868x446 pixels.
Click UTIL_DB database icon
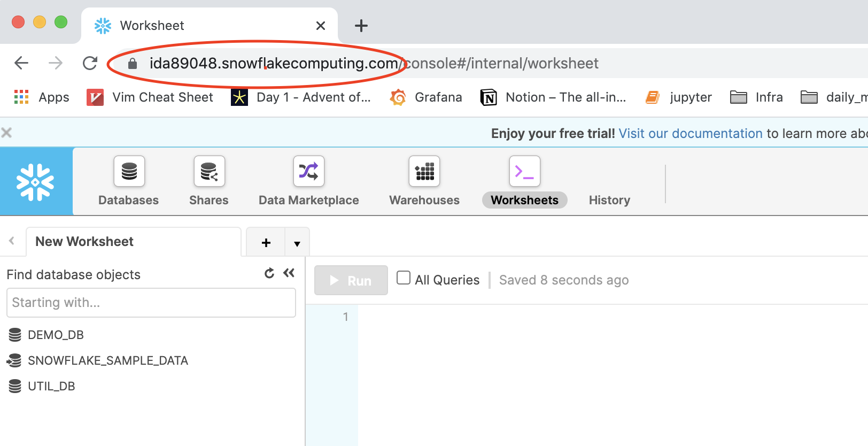[15, 386]
